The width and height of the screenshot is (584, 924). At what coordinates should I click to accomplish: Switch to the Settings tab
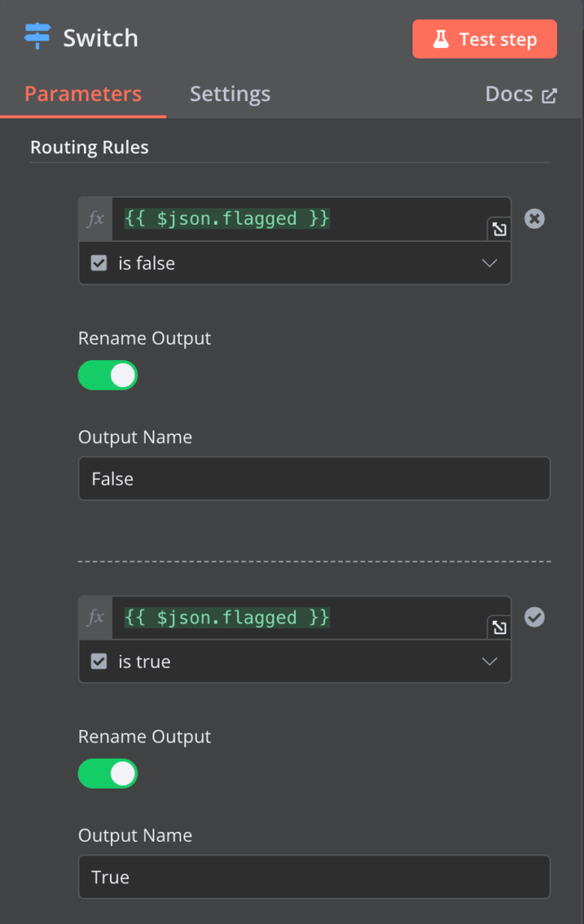click(229, 94)
